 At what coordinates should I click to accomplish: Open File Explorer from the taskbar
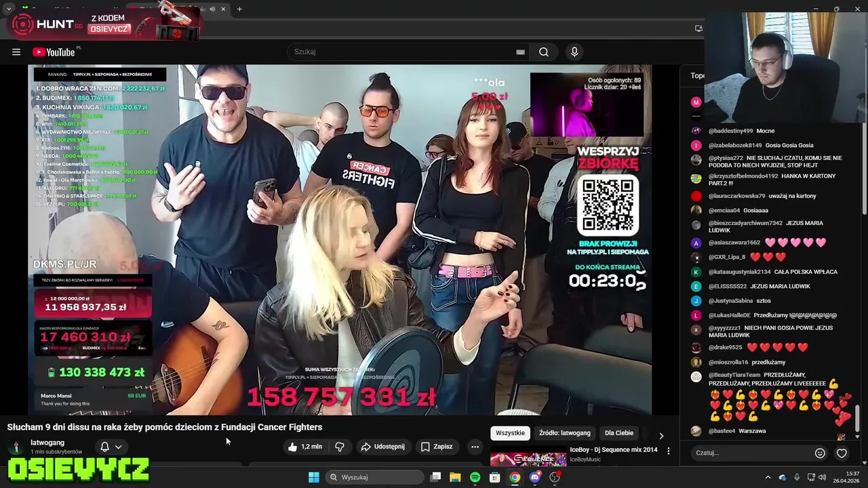[x=455, y=477]
